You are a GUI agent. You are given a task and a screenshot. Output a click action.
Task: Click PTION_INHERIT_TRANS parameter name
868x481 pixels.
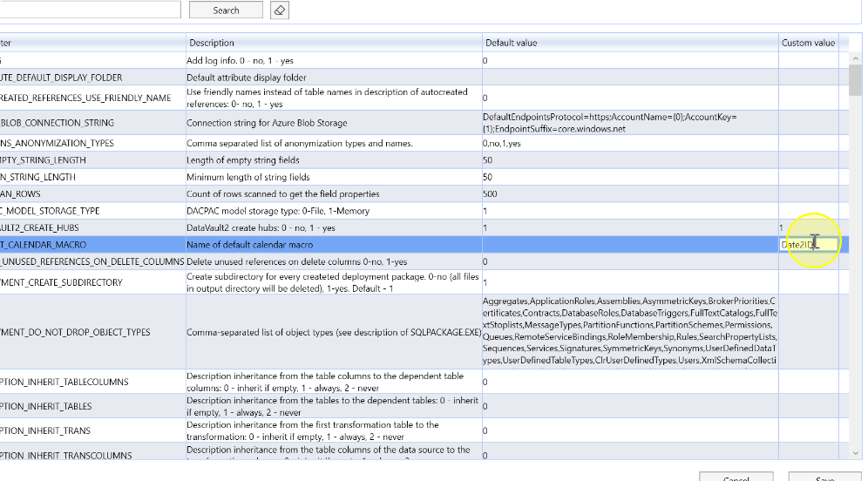45,430
